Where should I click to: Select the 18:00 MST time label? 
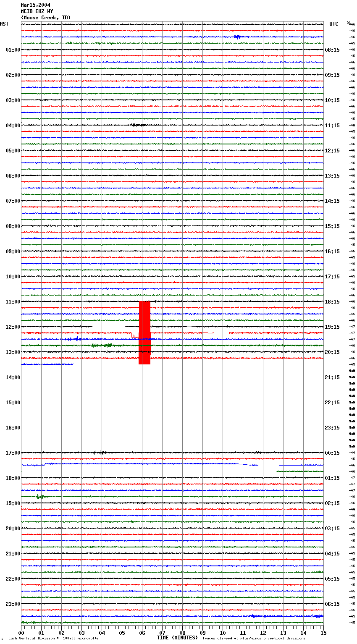tap(13, 478)
